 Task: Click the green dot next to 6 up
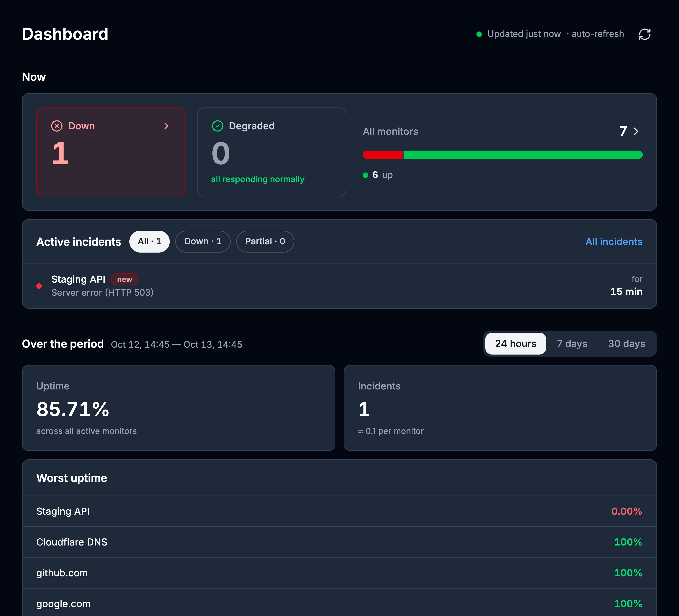[x=366, y=175]
